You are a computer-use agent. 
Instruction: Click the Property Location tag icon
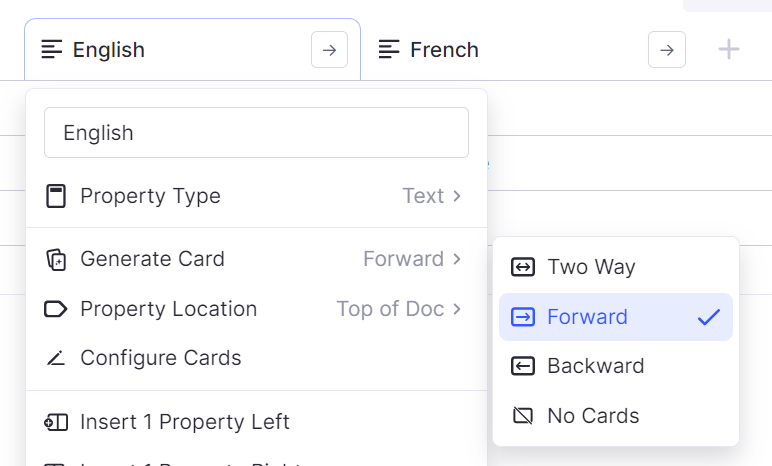(x=56, y=309)
